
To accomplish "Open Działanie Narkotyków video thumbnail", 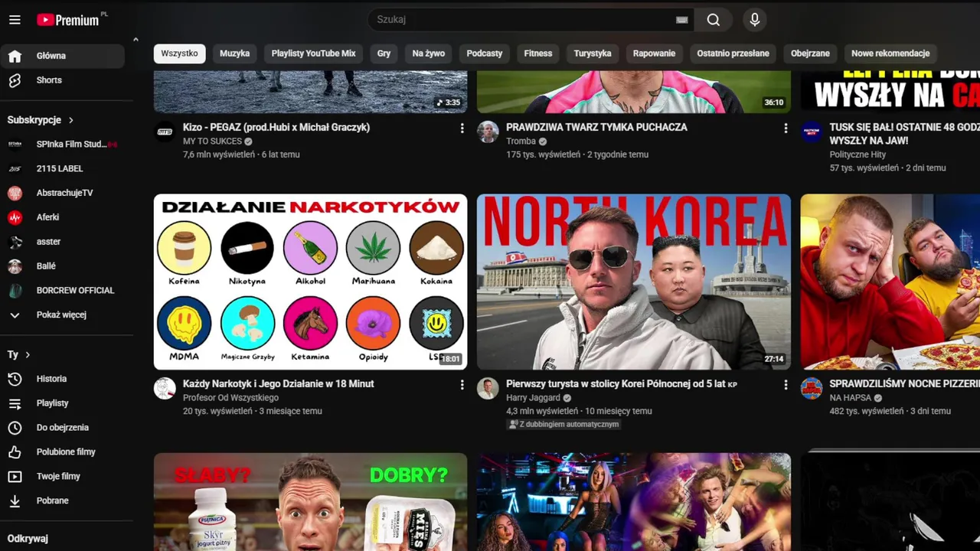I will [x=310, y=282].
